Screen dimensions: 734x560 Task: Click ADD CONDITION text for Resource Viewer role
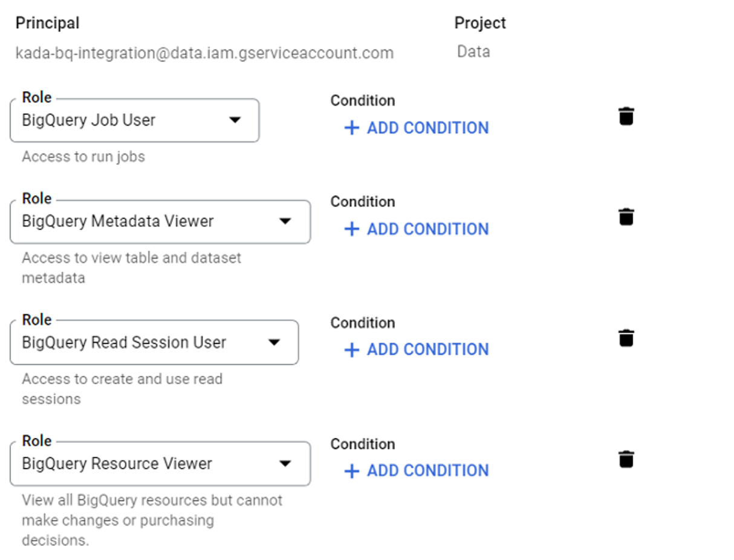coord(427,471)
